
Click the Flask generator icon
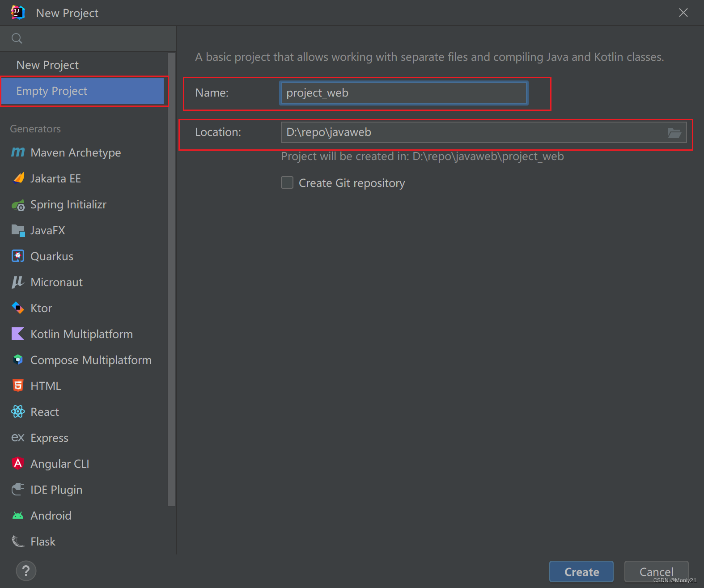coord(18,541)
